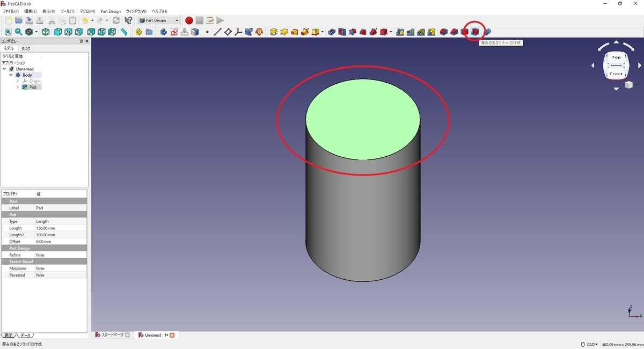Screen dimensions: 644x349
Task: Switch to the 表示 property tab
Action: coord(9,336)
